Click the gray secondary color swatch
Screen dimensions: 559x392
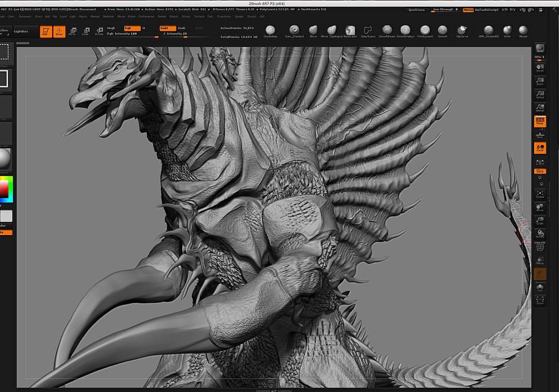(6, 216)
